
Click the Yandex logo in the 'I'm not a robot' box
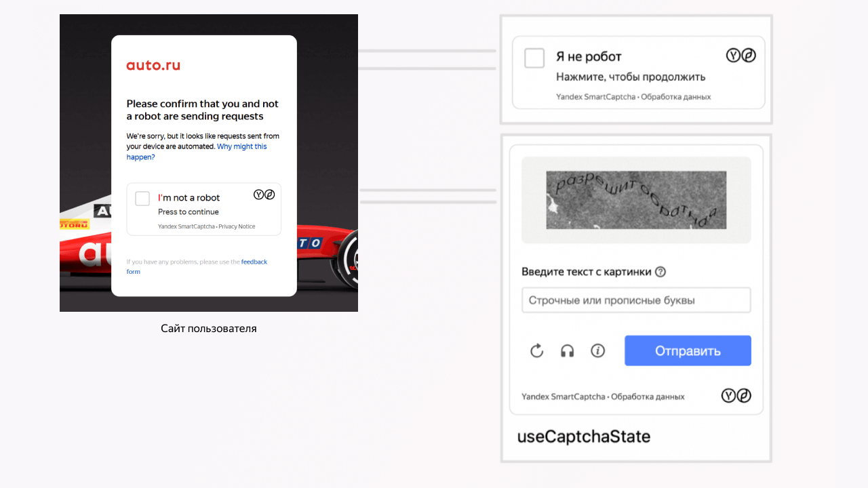[264, 195]
